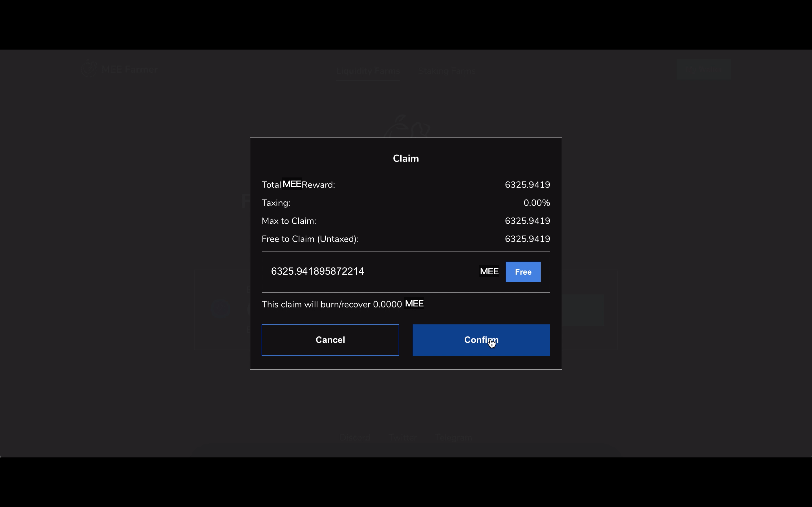Click inside the claim amount input field
This screenshot has height=507, width=812.
pos(369,271)
